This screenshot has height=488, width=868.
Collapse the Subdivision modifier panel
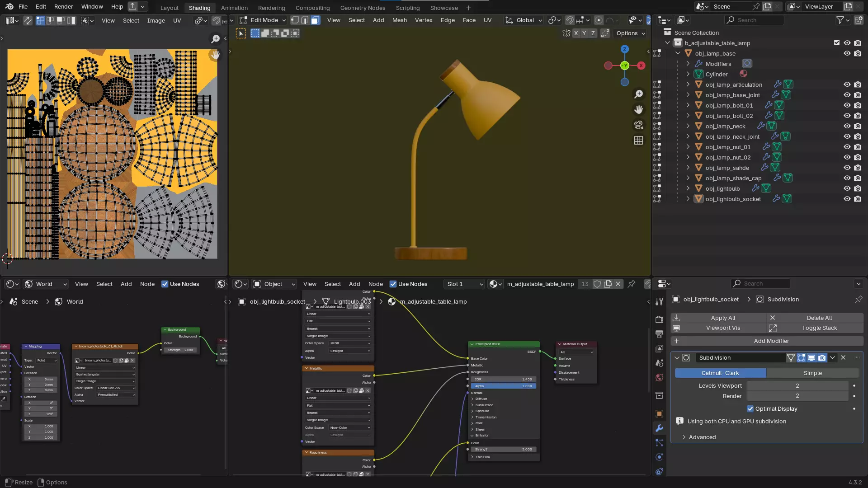coord(677,357)
